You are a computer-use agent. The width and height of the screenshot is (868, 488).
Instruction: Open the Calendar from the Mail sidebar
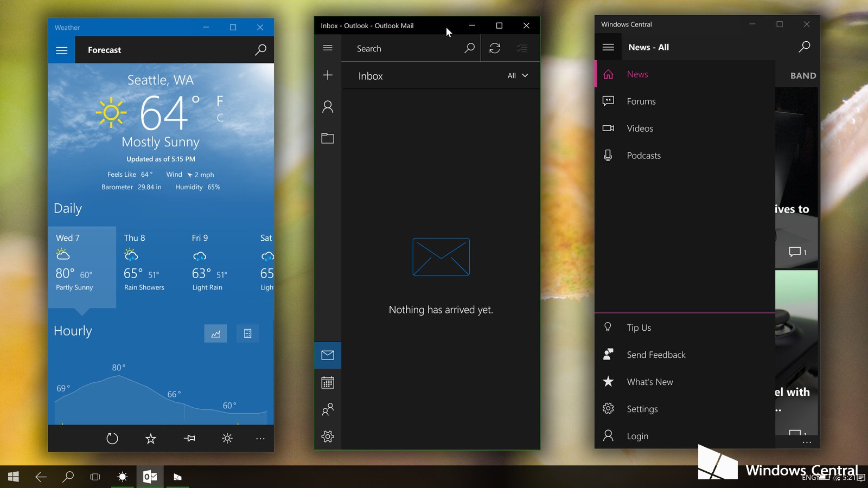coord(328,382)
